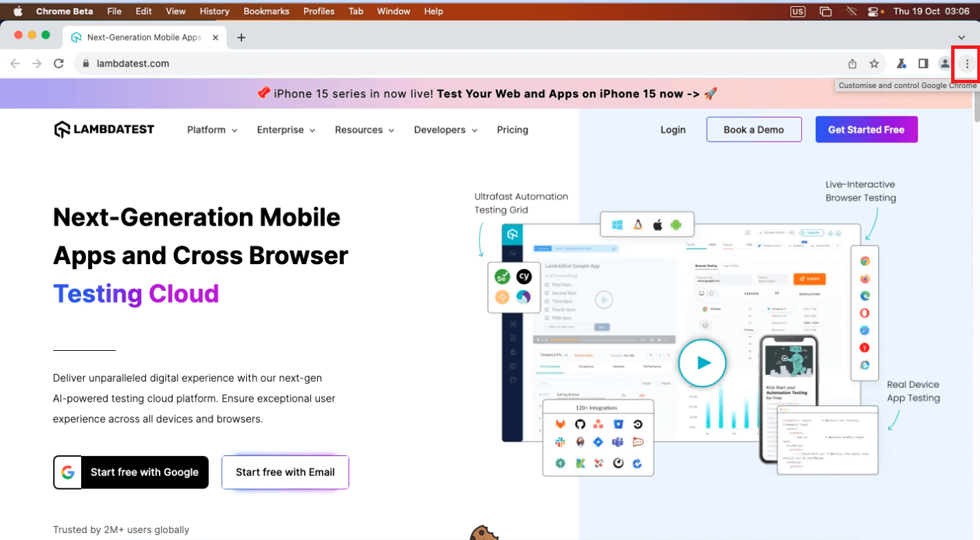Open the side panel toolbar icon
The height and width of the screenshot is (540, 980).
[x=923, y=63]
